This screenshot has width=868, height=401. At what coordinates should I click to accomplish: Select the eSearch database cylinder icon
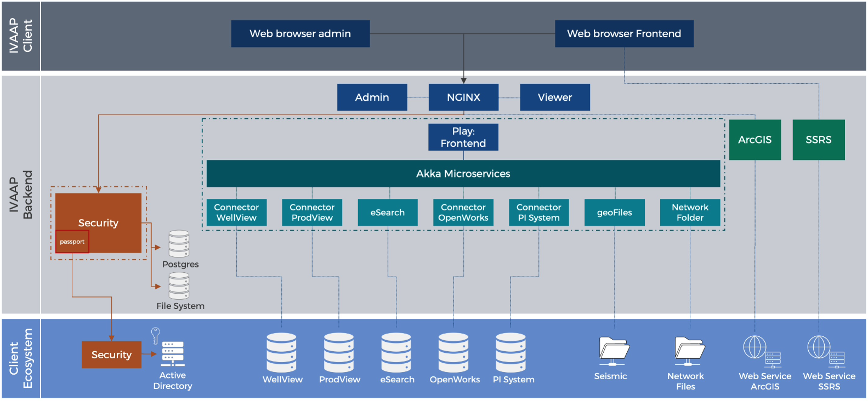pos(396,352)
